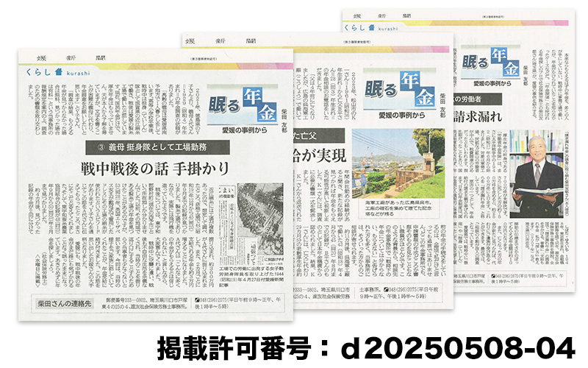Click the dark banner ending た亡父
Image resolution: width=588 pixels, height=368 pixels.
319,135
